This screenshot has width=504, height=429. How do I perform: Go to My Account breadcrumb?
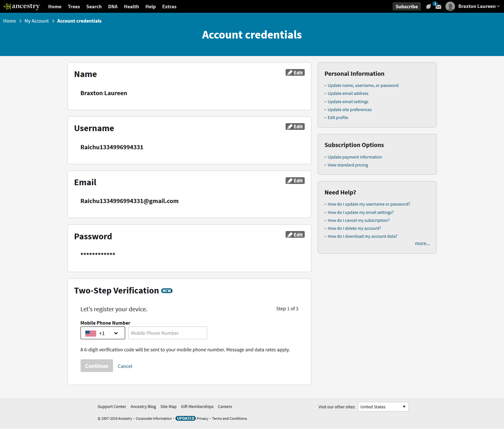37,21
